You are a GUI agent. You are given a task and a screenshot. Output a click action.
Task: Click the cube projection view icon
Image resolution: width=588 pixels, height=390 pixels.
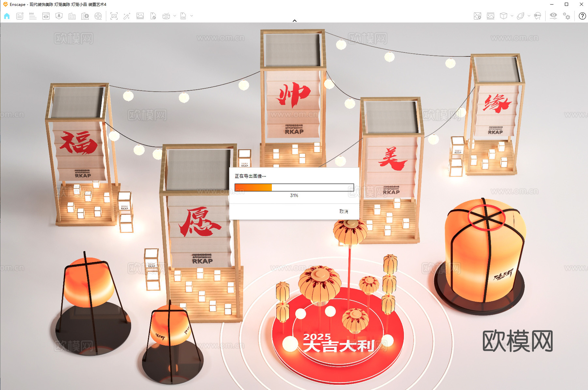504,16
